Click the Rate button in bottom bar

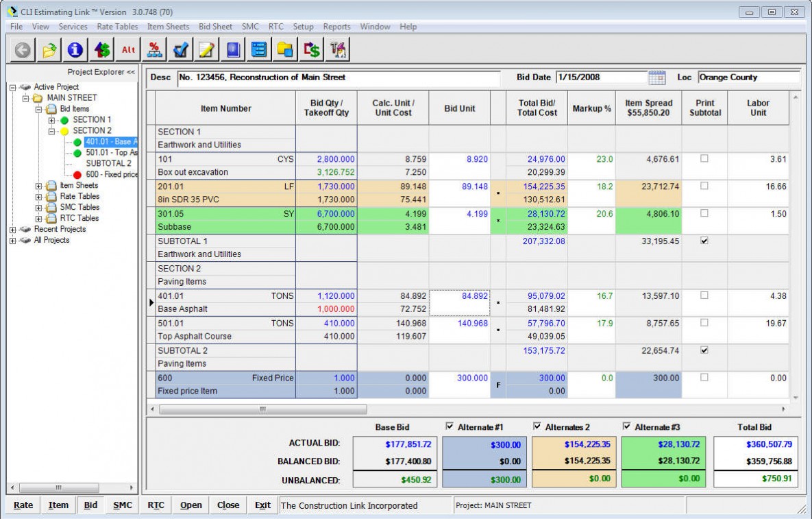tap(23, 505)
